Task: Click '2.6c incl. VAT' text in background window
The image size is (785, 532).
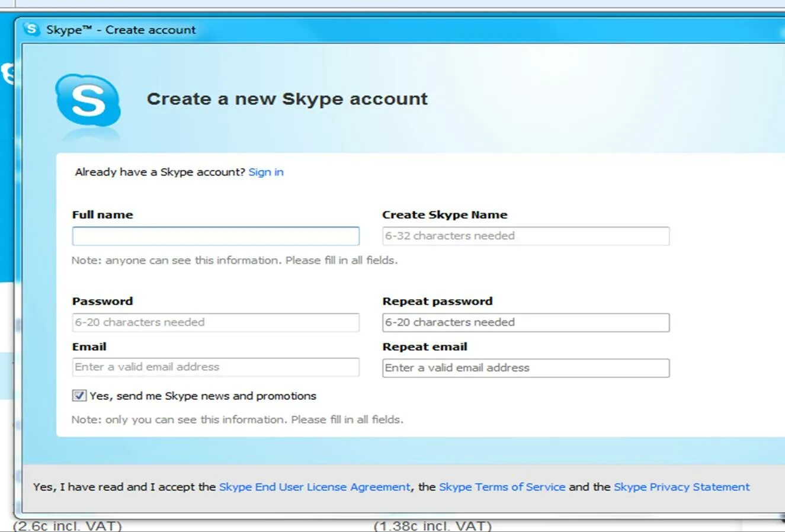Action: coord(68,525)
